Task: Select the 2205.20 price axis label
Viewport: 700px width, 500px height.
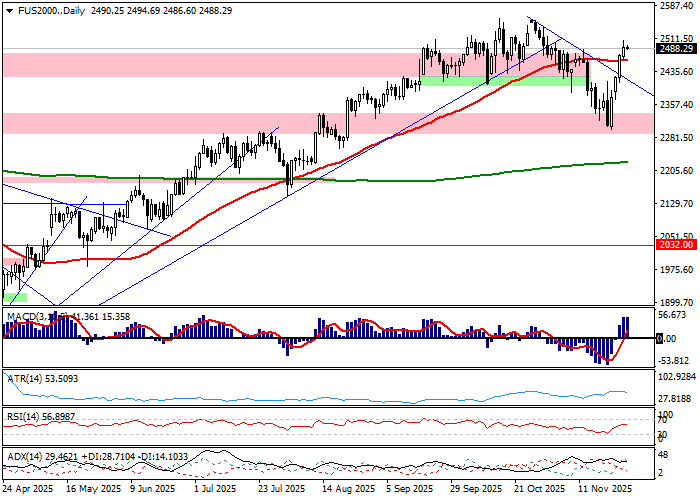Action: click(676, 171)
